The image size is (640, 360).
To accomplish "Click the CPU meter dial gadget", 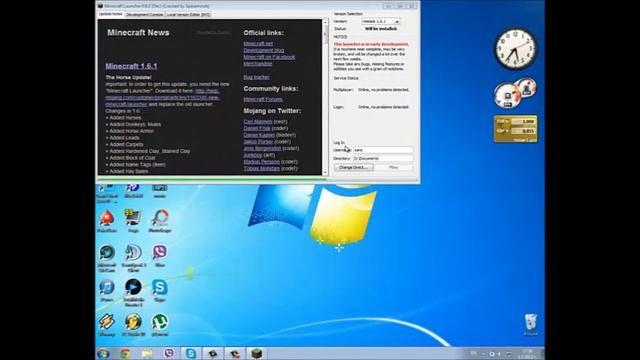I will pos(508,96).
